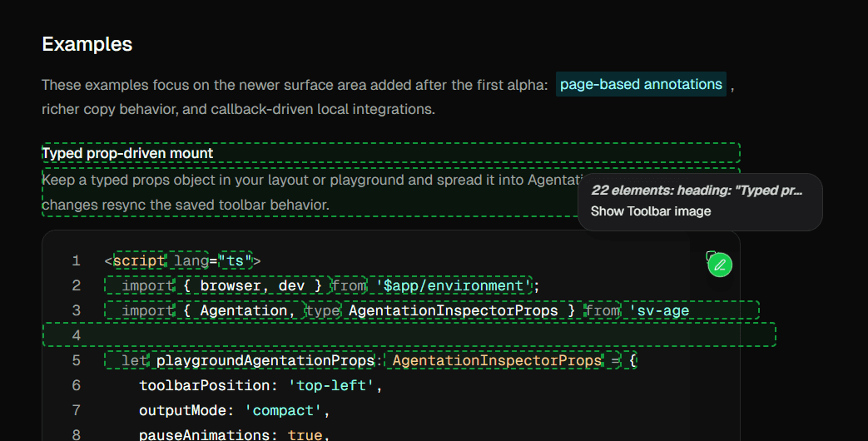Click the green pencil annotation marker
868x441 pixels.
point(720,265)
